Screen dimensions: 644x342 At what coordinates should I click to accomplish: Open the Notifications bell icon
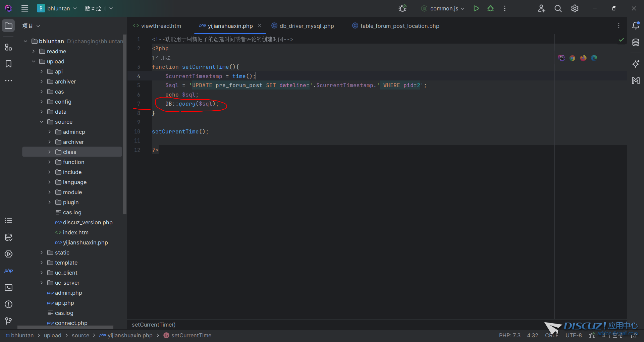click(636, 26)
